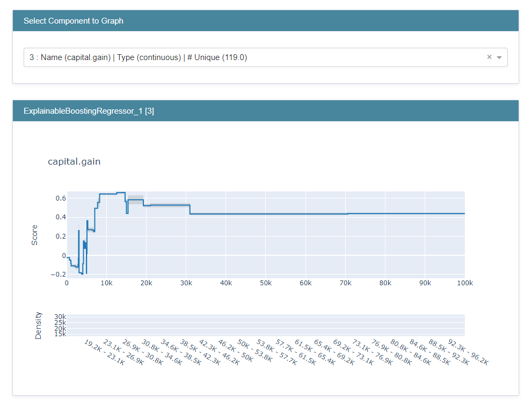Open the component dropdown via the caret arrow
Viewport: 532px width, 407px height.
click(x=499, y=57)
